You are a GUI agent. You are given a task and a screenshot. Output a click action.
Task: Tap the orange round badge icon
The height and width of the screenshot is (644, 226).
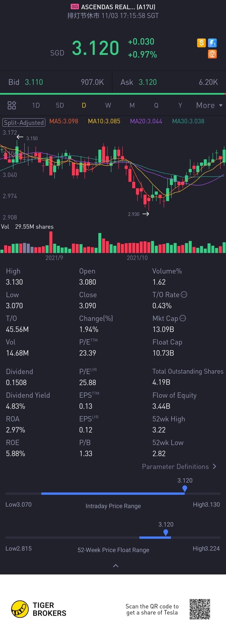212,54
